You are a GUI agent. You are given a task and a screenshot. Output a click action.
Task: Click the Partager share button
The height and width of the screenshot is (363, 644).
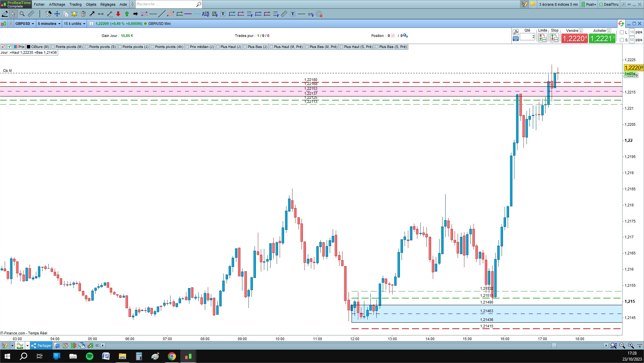point(42,346)
